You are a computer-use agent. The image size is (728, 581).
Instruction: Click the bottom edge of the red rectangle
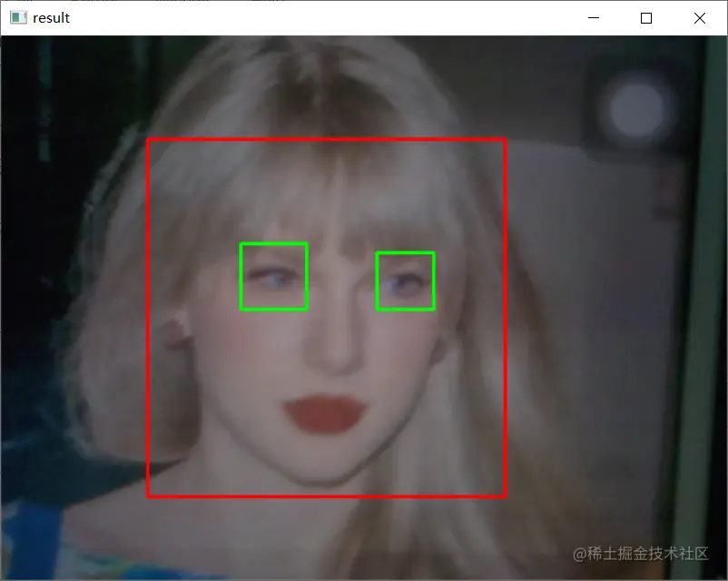point(327,495)
